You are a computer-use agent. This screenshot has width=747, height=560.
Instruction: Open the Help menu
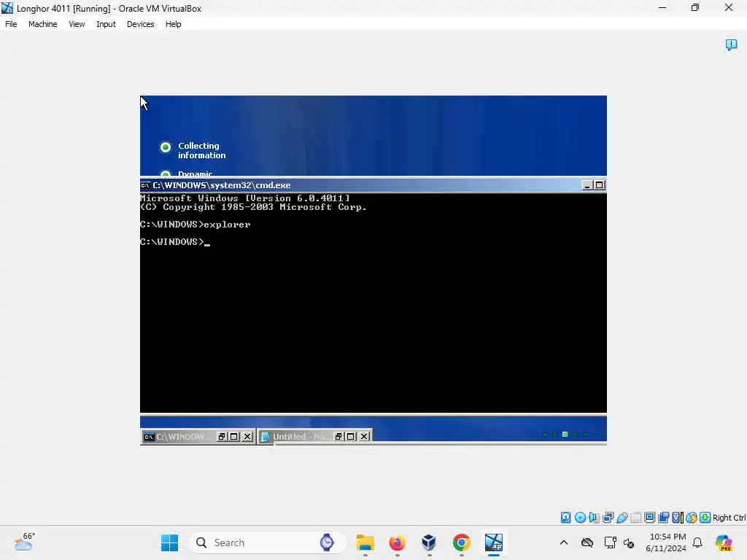[173, 24]
